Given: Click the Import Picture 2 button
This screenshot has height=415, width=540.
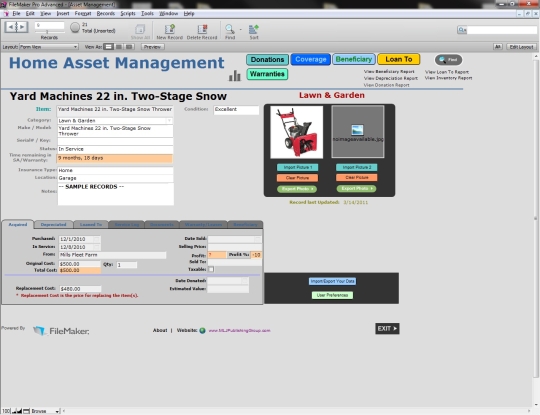Looking at the screenshot, I should click(357, 167).
